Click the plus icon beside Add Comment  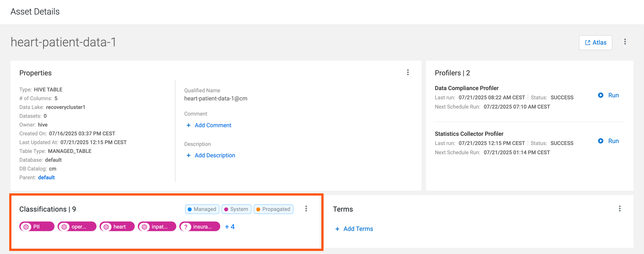[189, 125]
